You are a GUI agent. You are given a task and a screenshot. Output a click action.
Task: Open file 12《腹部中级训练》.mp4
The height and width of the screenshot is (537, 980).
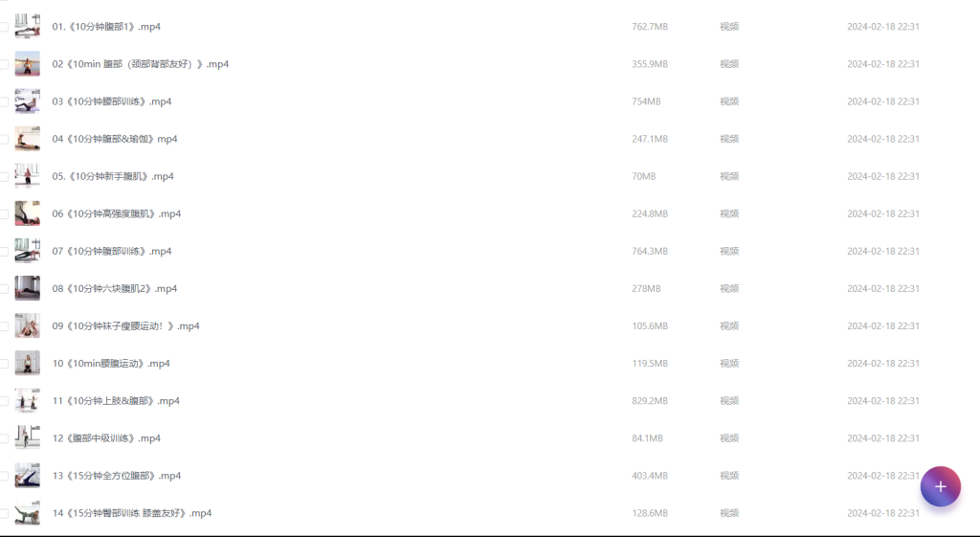tap(106, 438)
